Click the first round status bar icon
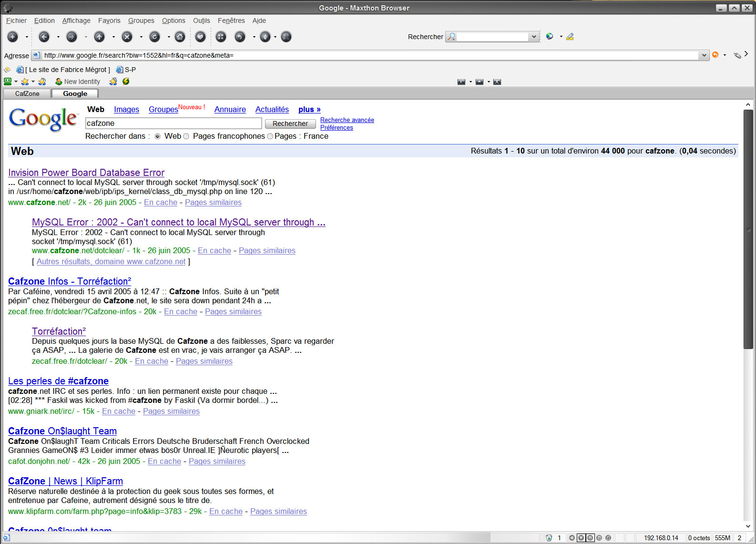This screenshot has height=544, width=756. 572,538
